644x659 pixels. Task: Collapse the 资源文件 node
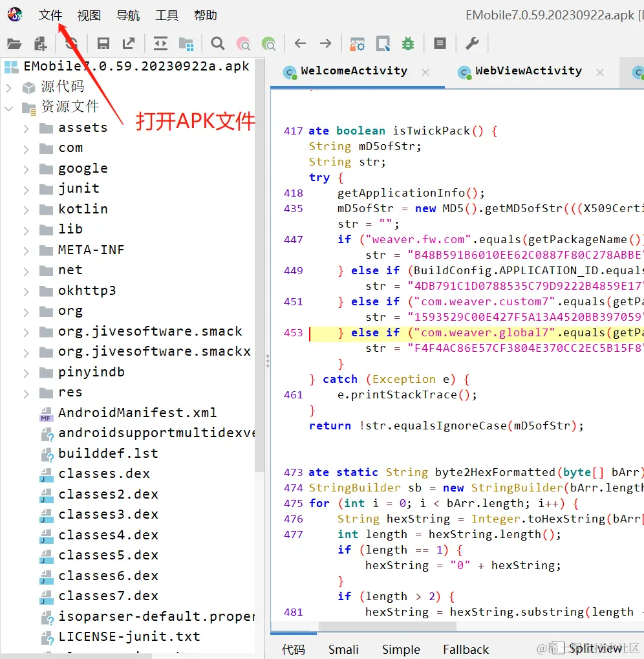coord(9,109)
